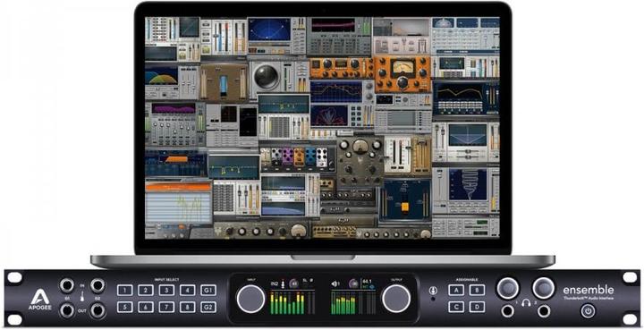Click the headphones icon between jacks
Viewport: 644px width, 330px height.
click(526, 303)
